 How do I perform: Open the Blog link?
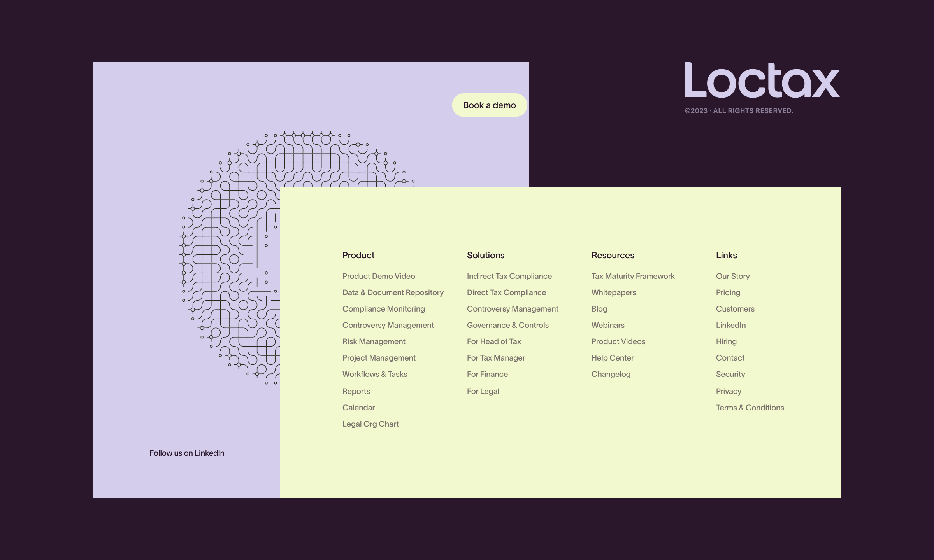tap(599, 309)
